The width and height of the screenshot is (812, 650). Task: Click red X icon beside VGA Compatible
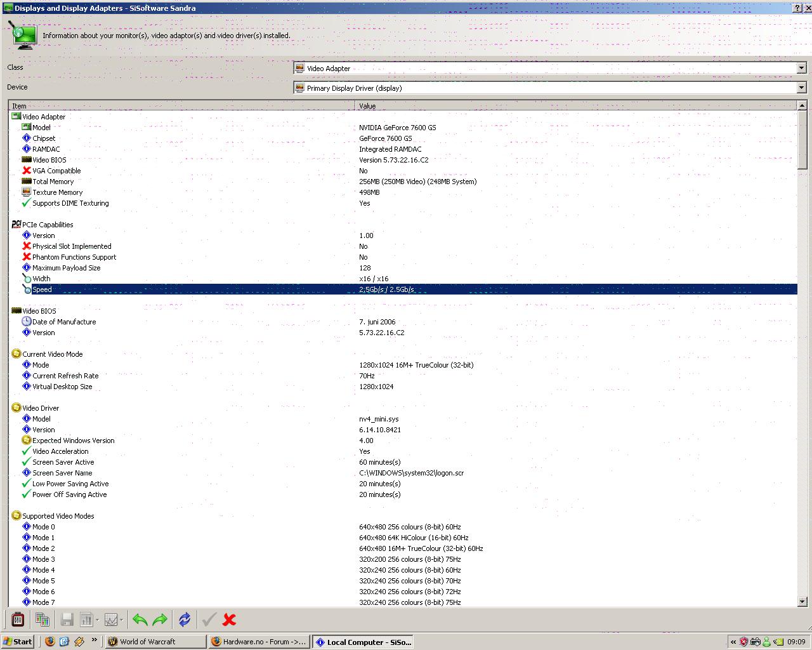tap(27, 170)
